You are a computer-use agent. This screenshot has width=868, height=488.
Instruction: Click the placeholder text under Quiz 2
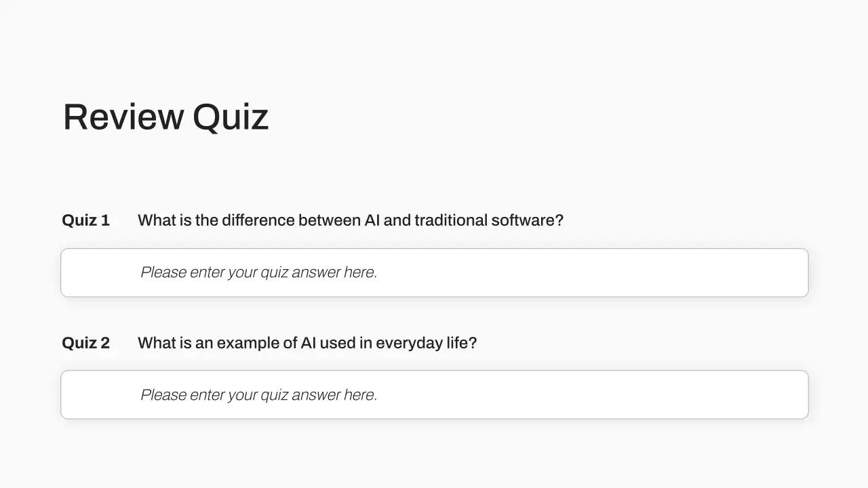tap(258, 394)
